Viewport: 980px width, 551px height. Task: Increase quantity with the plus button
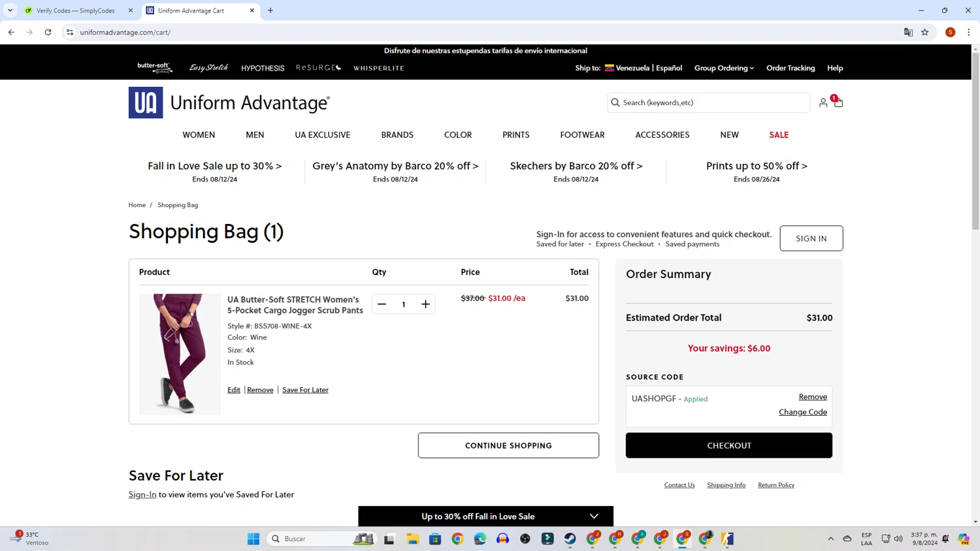coord(425,304)
